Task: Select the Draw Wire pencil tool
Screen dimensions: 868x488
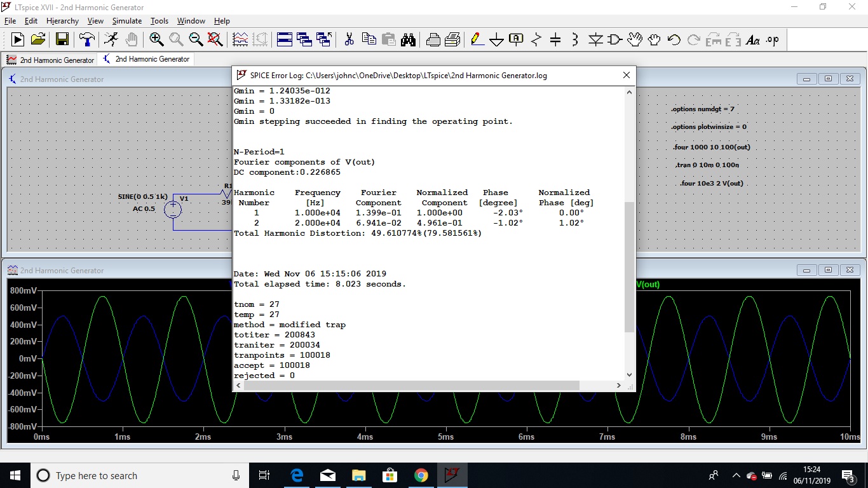Action: pos(477,39)
